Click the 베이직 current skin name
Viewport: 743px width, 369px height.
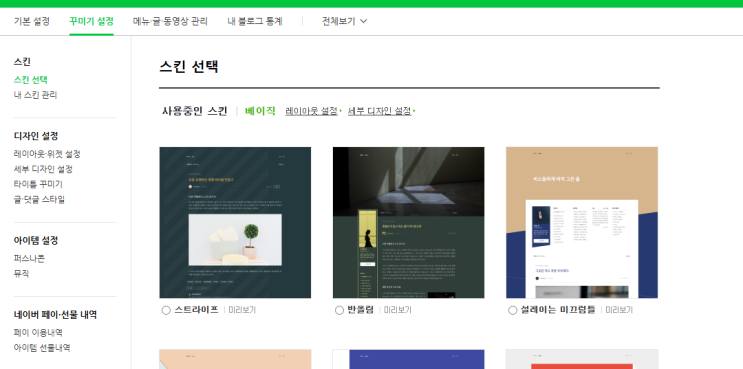coord(260,111)
